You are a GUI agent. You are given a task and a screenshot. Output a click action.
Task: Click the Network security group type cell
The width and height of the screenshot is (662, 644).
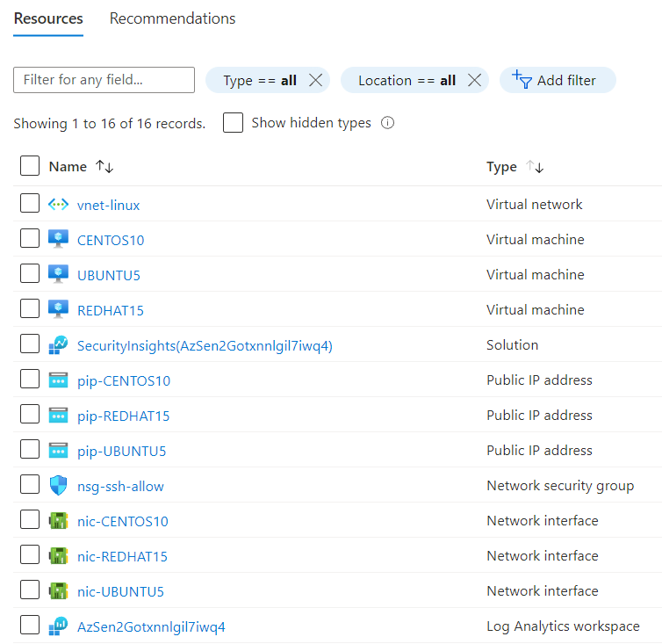click(560, 486)
